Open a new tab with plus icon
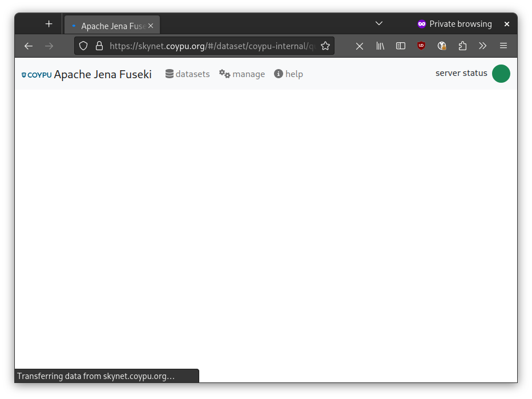Screen dimensions: 532x399 [49, 24]
